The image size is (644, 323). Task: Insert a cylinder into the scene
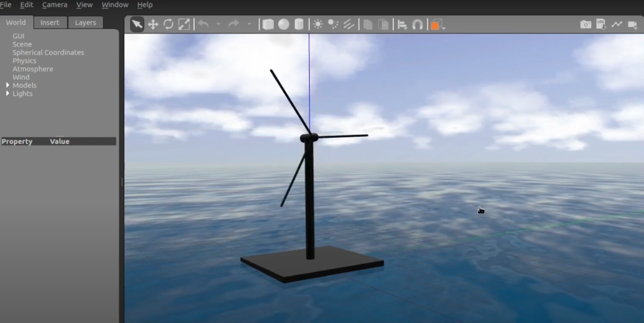click(x=299, y=24)
